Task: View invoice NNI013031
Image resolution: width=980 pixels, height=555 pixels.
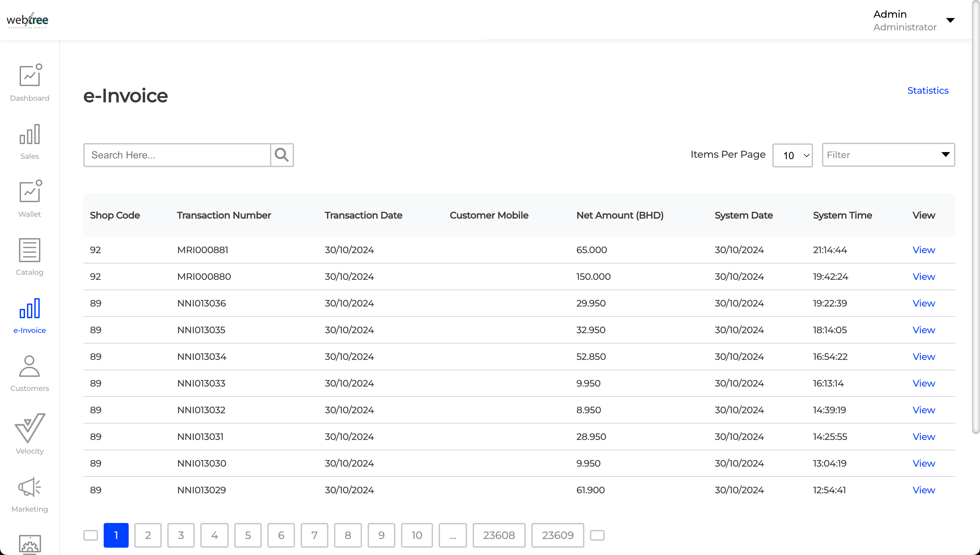Action: (924, 437)
